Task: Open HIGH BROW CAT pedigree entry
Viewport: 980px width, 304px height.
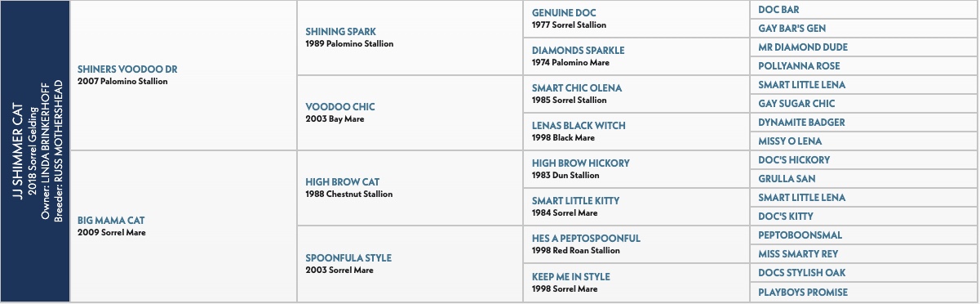Action: pos(343,181)
